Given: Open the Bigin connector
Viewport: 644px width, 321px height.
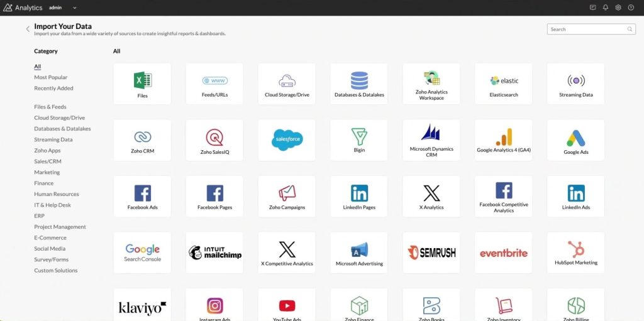Looking at the screenshot, I should (359, 140).
